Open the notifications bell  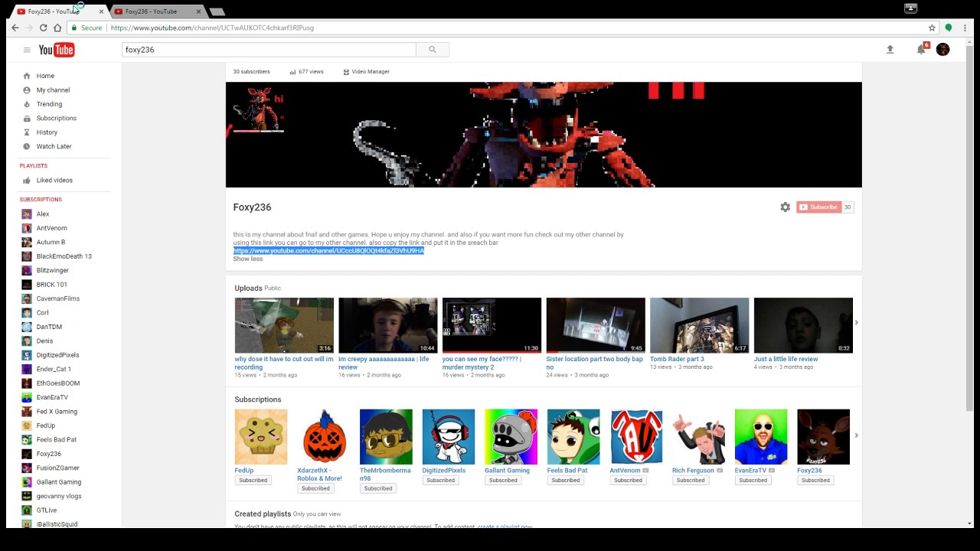[921, 50]
